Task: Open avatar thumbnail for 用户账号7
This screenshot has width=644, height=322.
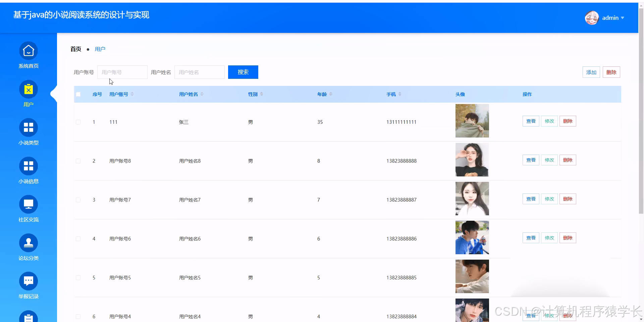Action: click(472, 199)
